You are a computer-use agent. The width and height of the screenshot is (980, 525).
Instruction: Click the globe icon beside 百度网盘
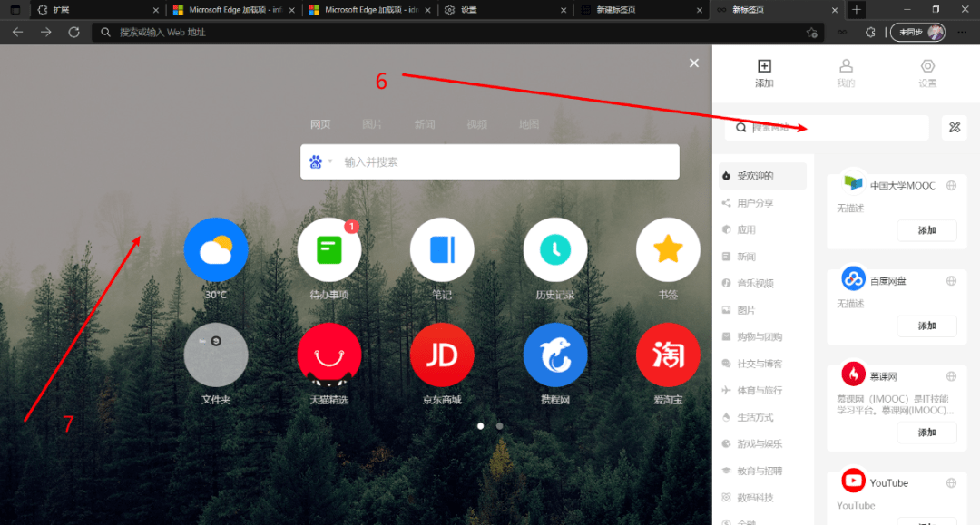(x=951, y=281)
